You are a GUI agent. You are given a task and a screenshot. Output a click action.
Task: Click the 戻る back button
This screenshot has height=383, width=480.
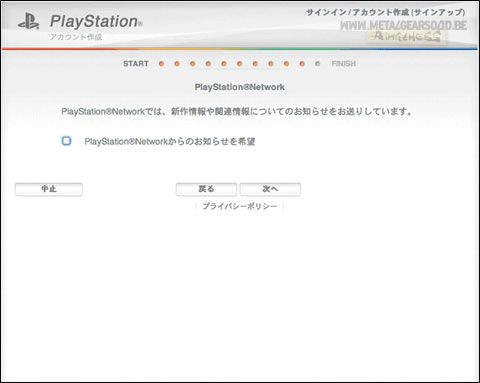[x=206, y=189]
